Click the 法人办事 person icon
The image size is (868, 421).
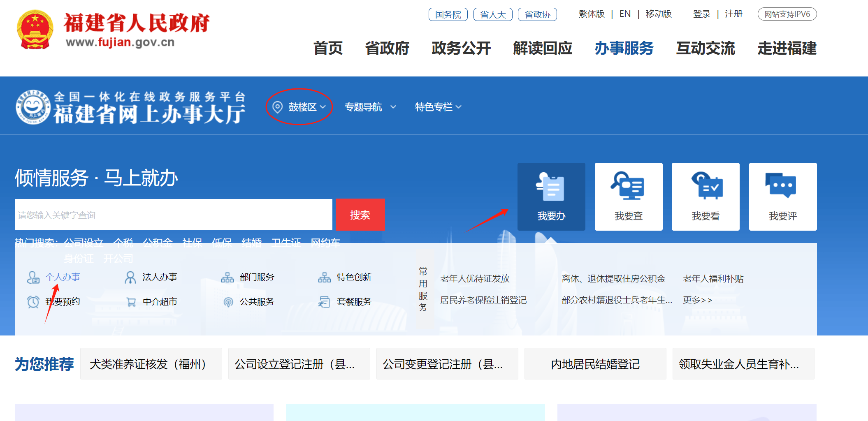pos(130,278)
